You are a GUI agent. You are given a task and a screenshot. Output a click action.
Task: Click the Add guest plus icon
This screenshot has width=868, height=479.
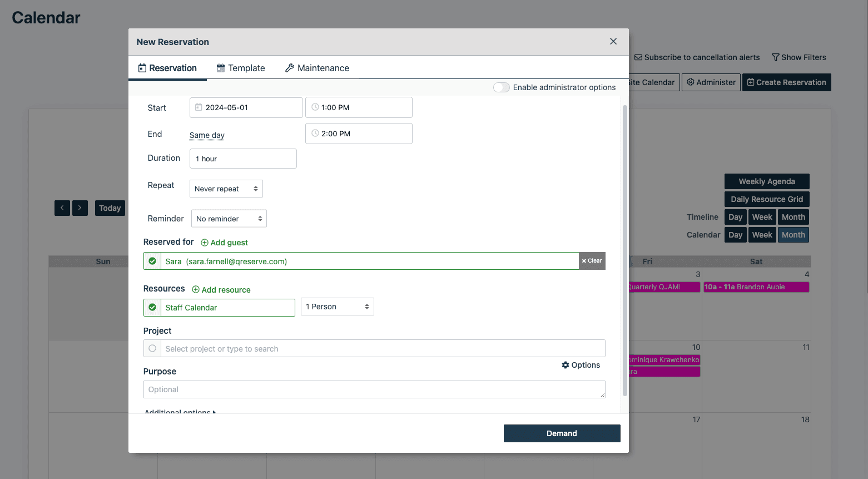point(205,243)
